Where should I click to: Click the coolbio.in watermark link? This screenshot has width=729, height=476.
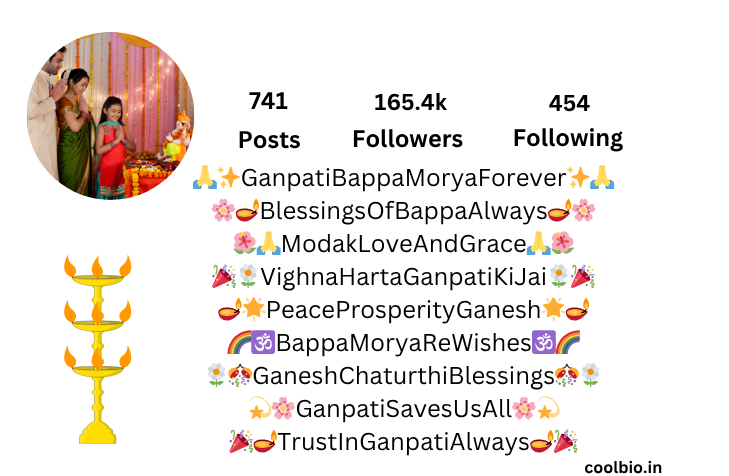point(623,467)
